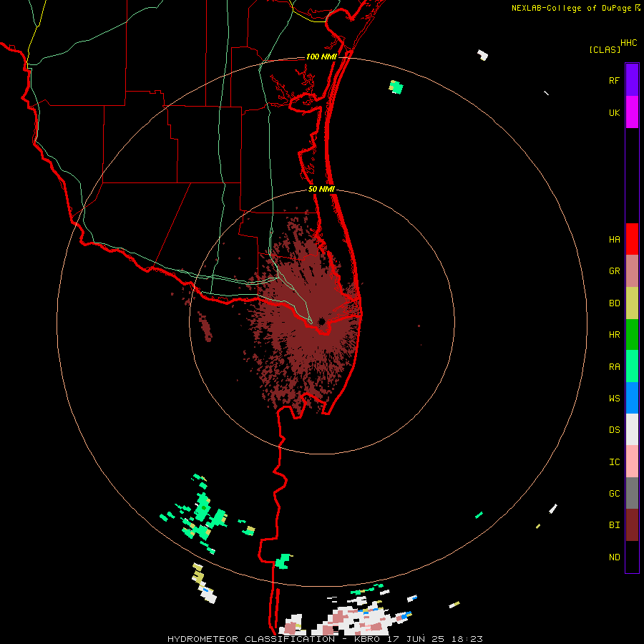Pick the RA light green legend swatch

click(632, 366)
